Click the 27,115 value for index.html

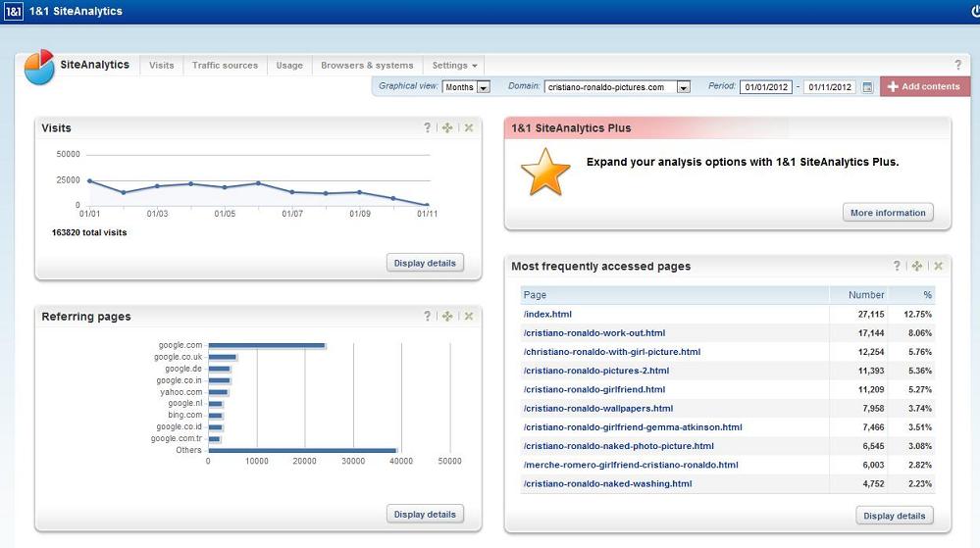coord(871,315)
